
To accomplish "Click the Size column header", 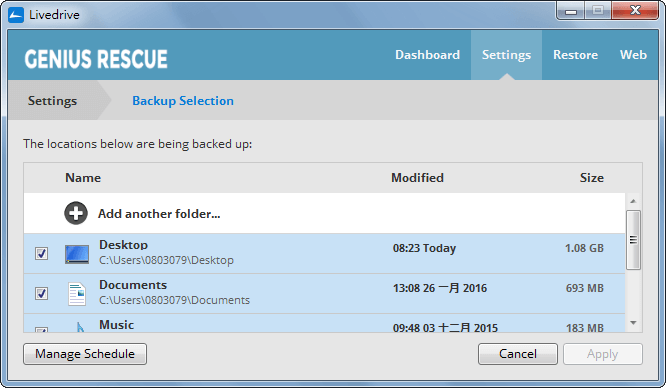I will 592,178.
